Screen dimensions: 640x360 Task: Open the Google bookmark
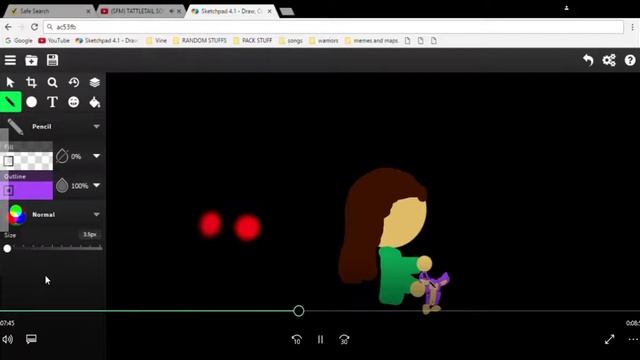(19, 40)
